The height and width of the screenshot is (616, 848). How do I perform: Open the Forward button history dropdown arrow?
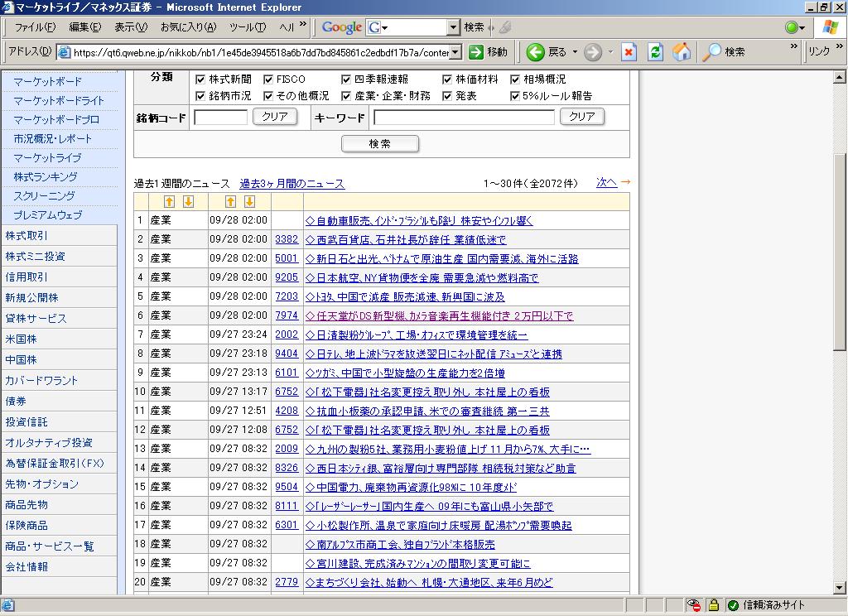pos(610,52)
